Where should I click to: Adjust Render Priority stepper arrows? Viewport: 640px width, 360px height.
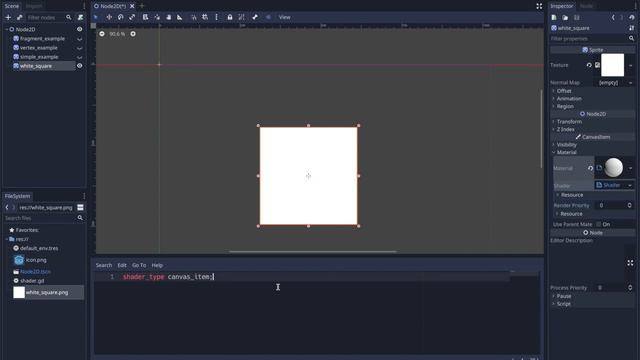pos(630,205)
